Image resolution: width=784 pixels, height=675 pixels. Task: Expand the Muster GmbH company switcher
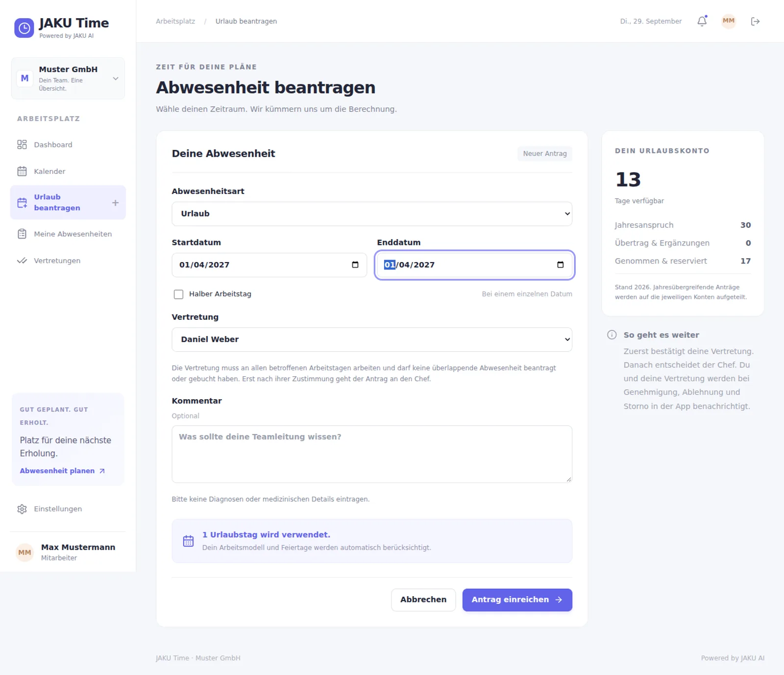(68, 78)
